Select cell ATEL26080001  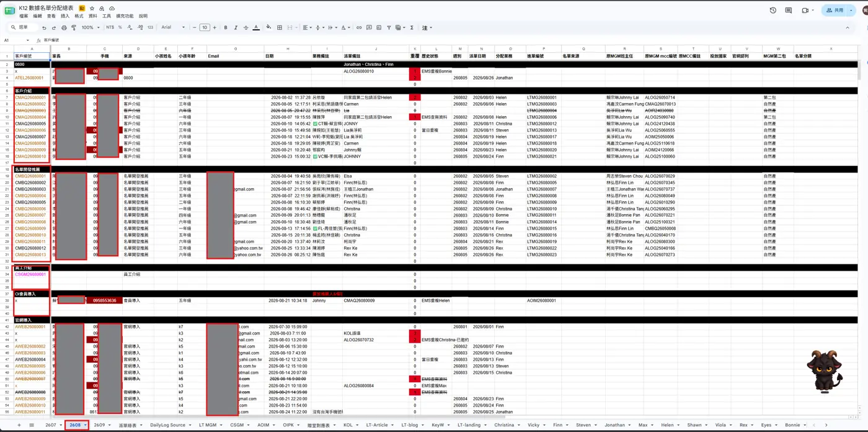(x=32, y=78)
